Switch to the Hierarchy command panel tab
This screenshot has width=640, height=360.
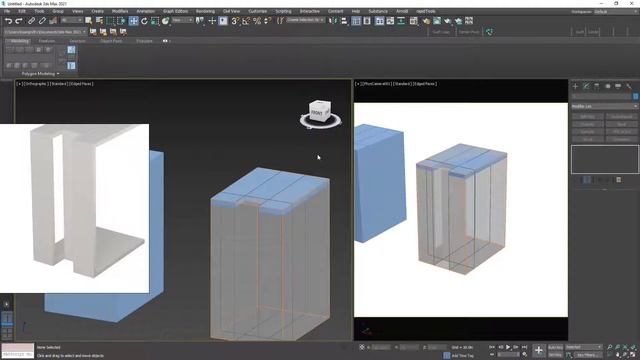[x=597, y=86]
